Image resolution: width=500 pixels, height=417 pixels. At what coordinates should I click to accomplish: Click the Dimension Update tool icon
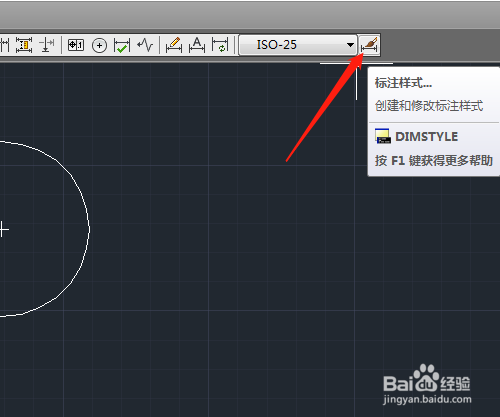[220, 45]
